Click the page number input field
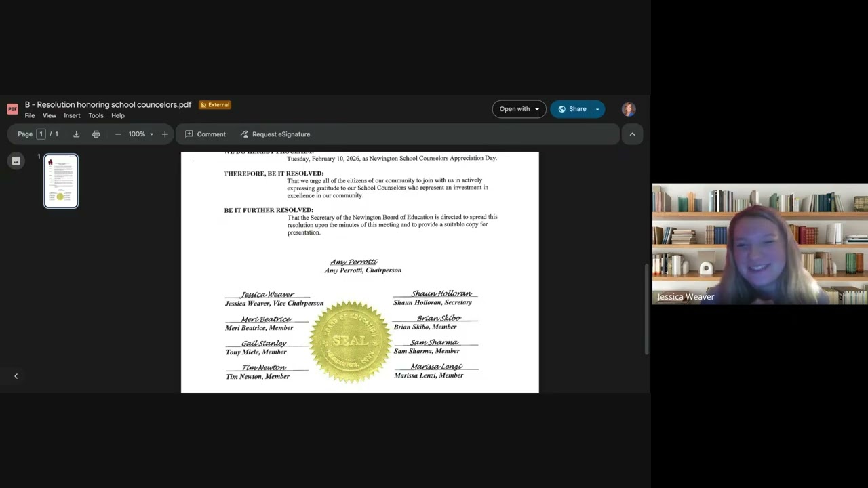Screen dimensions: 868x488 (41, 134)
